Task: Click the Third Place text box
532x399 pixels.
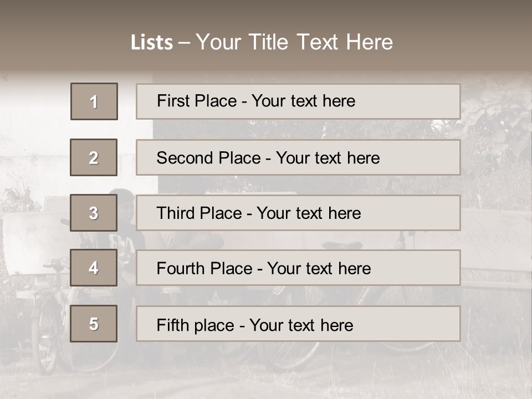Action: [298, 213]
